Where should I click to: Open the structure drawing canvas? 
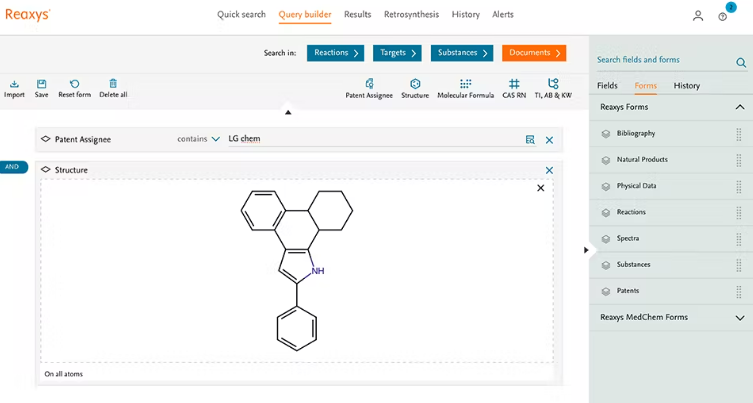pos(297,270)
